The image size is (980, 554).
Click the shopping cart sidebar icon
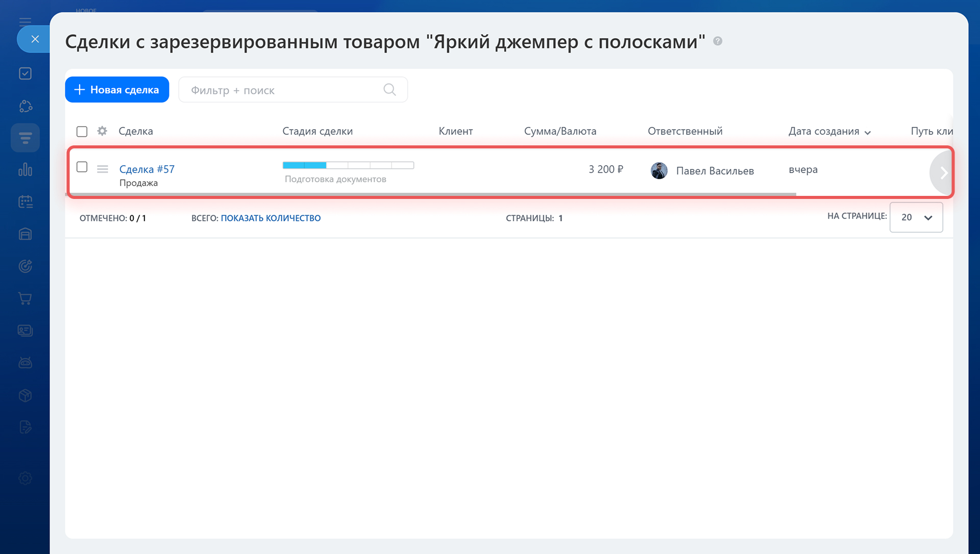click(25, 298)
